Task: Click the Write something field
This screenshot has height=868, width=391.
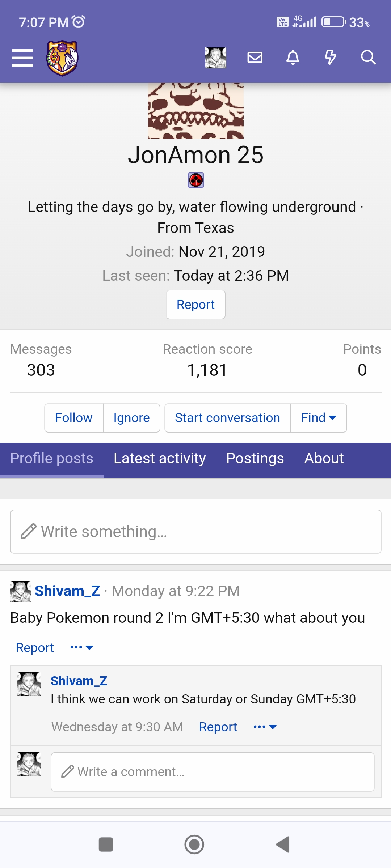Action: pyautogui.click(x=195, y=532)
